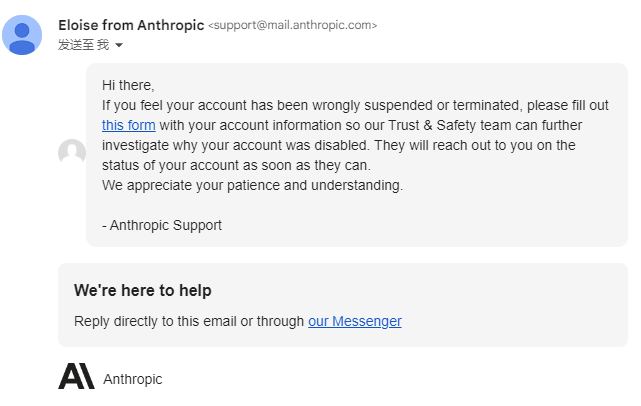The height and width of the screenshot is (406, 641).
Task: Click the gray avatar beside message bubble
Action: click(72, 152)
